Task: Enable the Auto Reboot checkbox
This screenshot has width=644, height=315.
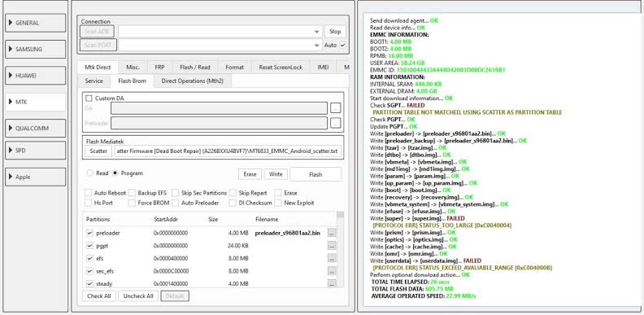Action: coord(88,193)
